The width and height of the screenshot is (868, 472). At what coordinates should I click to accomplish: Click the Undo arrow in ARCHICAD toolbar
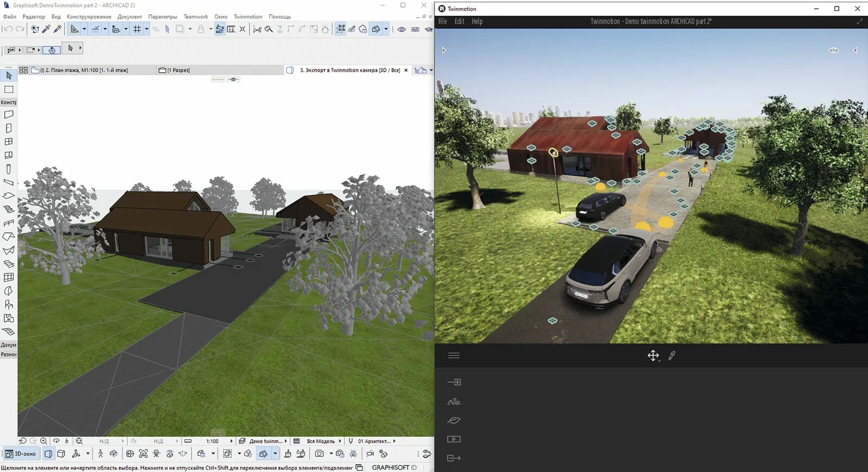click(x=8, y=29)
